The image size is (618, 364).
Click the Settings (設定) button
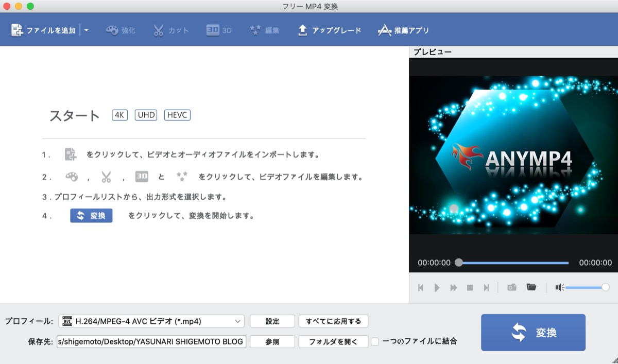(272, 321)
